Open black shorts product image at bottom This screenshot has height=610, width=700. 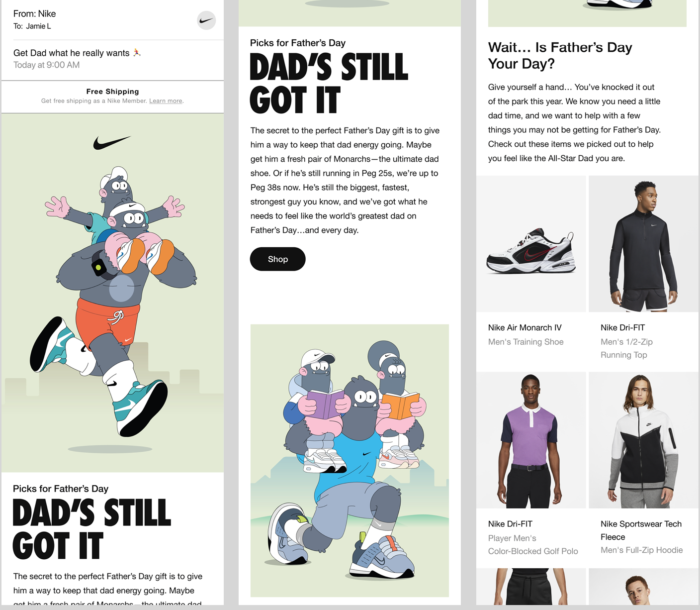[x=531, y=587]
